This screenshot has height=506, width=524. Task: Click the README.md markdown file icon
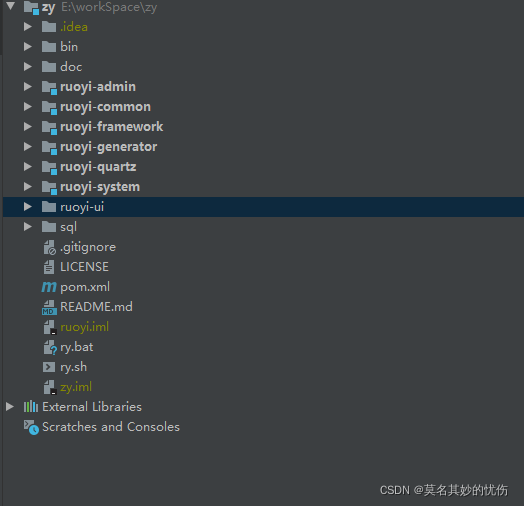(x=49, y=307)
